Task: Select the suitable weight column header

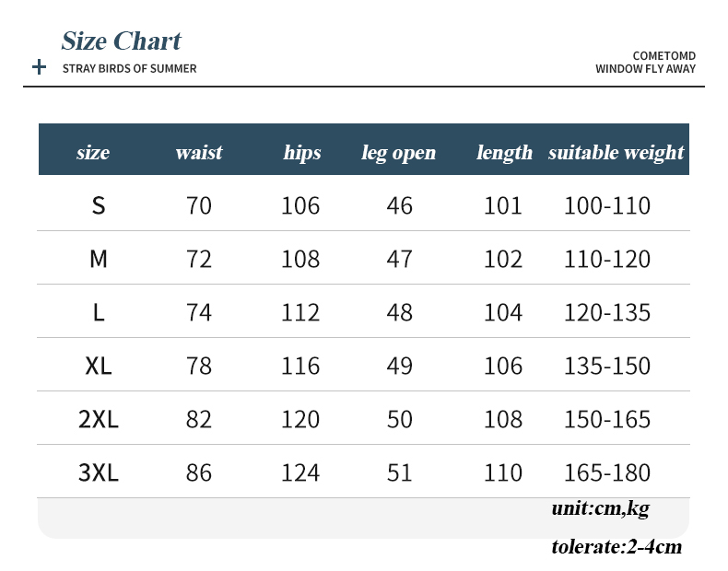Action: 616,152
